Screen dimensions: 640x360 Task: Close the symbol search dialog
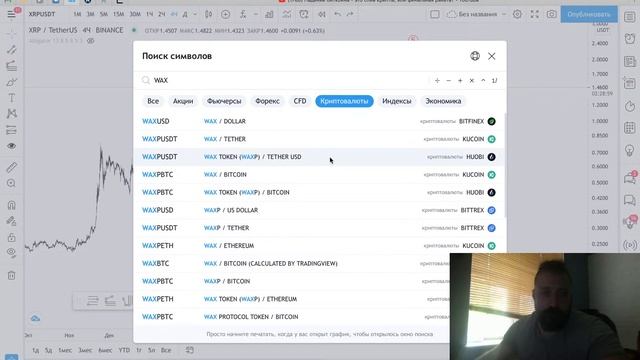tap(492, 56)
